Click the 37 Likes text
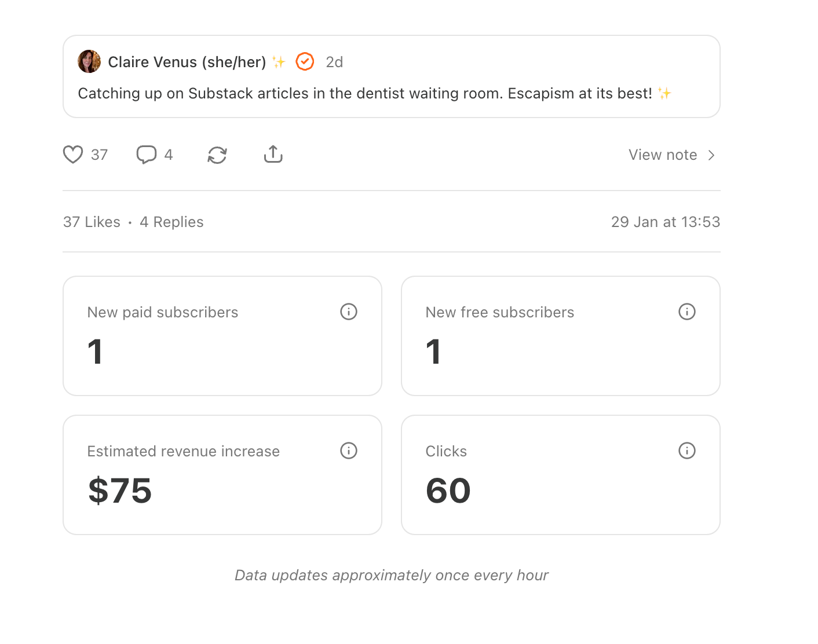818x644 pixels. click(92, 222)
